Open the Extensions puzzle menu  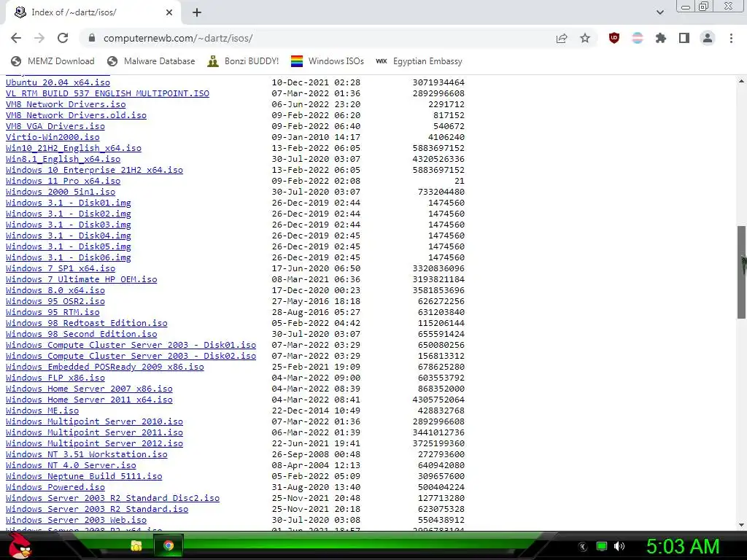tap(661, 38)
